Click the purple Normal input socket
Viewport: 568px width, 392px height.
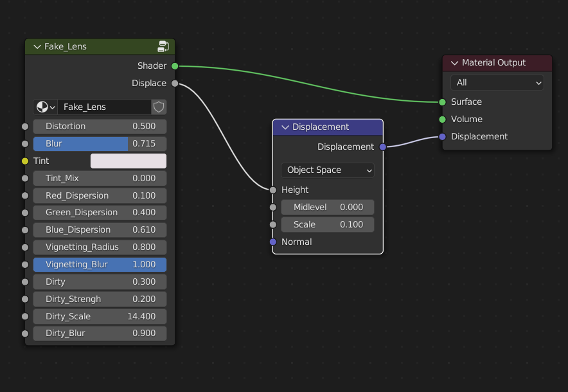pos(272,242)
